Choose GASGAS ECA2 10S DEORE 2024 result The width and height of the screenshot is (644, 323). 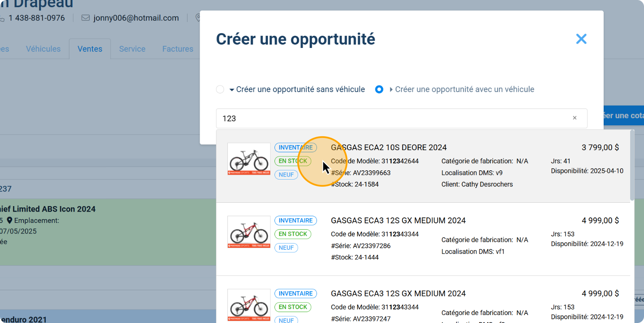pyautogui.click(x=388, y=148)
